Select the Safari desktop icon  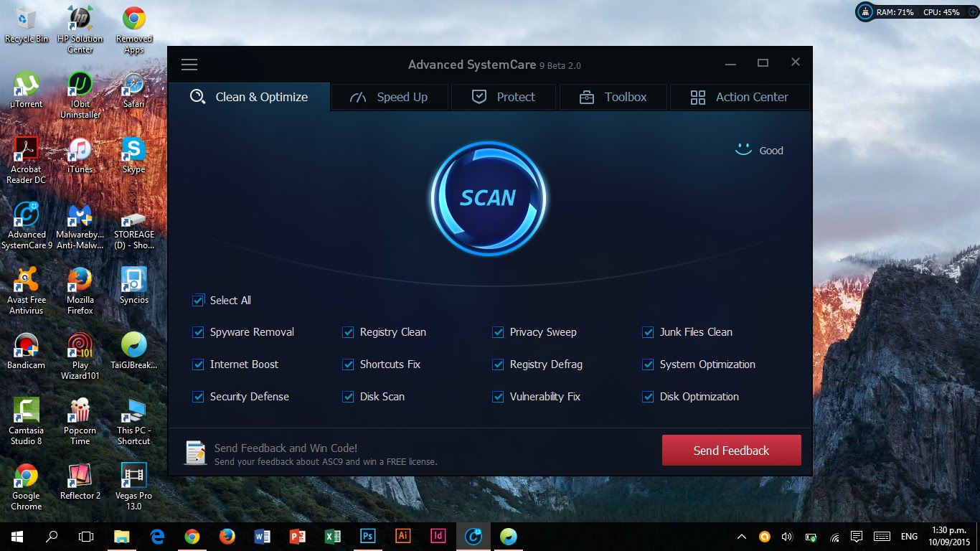134,90
